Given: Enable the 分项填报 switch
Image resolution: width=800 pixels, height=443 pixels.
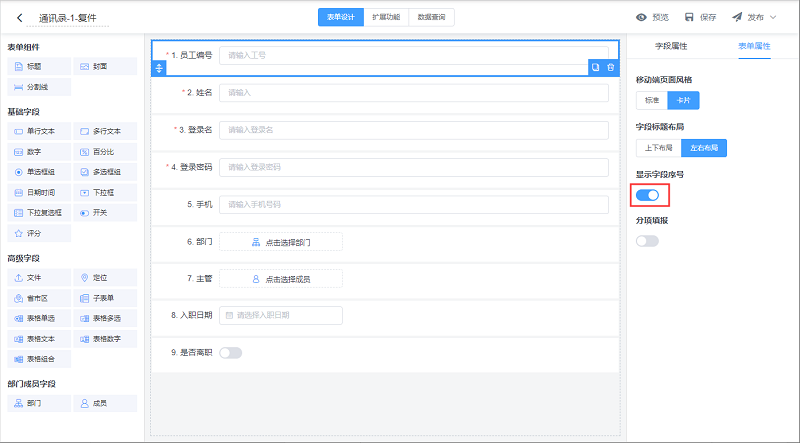Looking at the screenshot, I should tap(647, 240).
